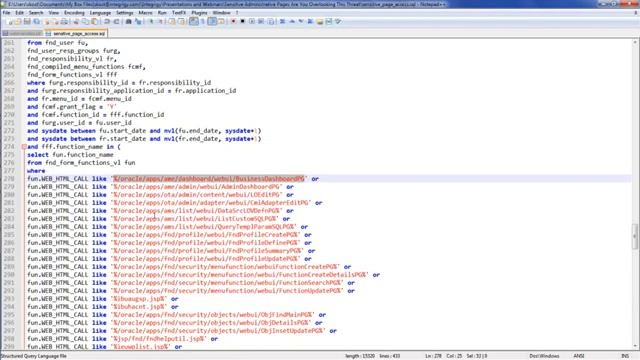The image size is (640, 360).
Task: Save the current file via toolbar
Action: click(x=27, y=21)
